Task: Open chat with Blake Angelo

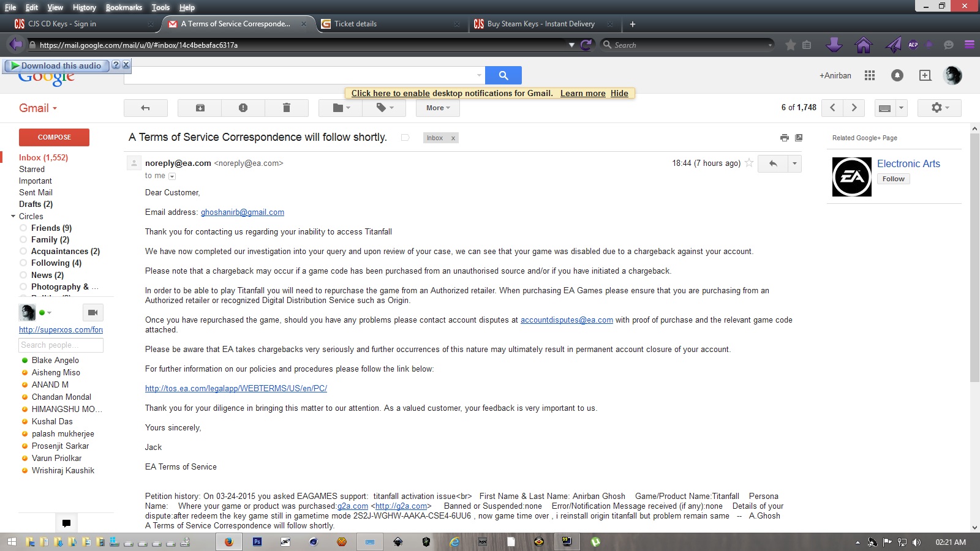Action: click(55, 360)
